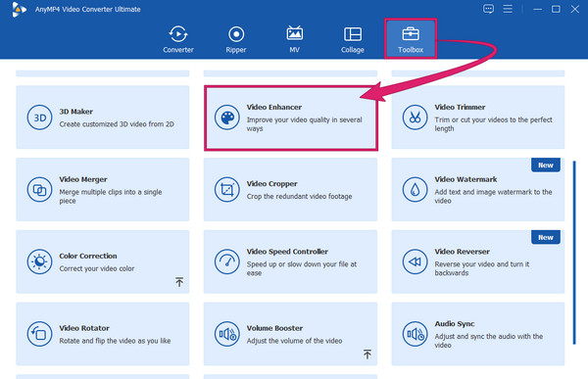
Task: Open the Video Cropper title
Action: click(x=271, y=184)
